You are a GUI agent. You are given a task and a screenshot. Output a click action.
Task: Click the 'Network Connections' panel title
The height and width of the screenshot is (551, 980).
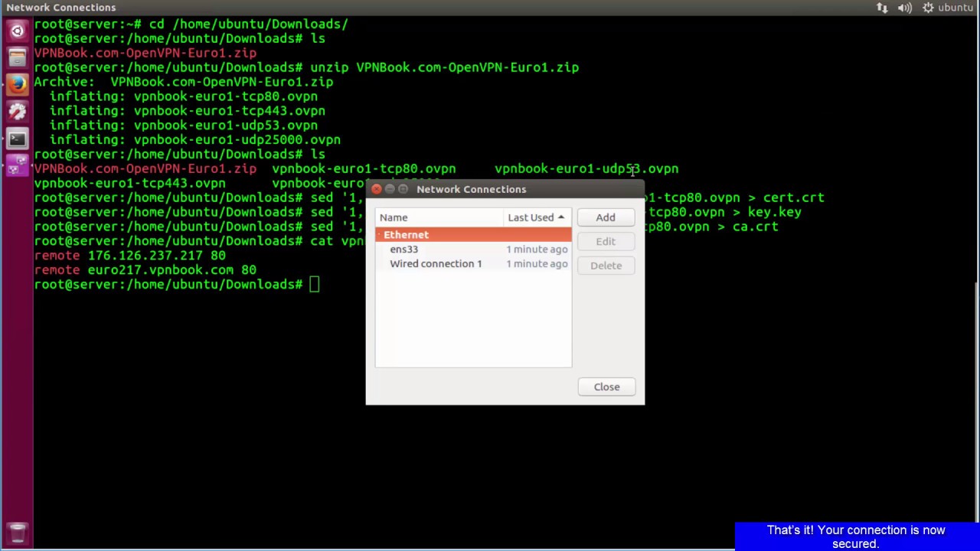[61, 8]
